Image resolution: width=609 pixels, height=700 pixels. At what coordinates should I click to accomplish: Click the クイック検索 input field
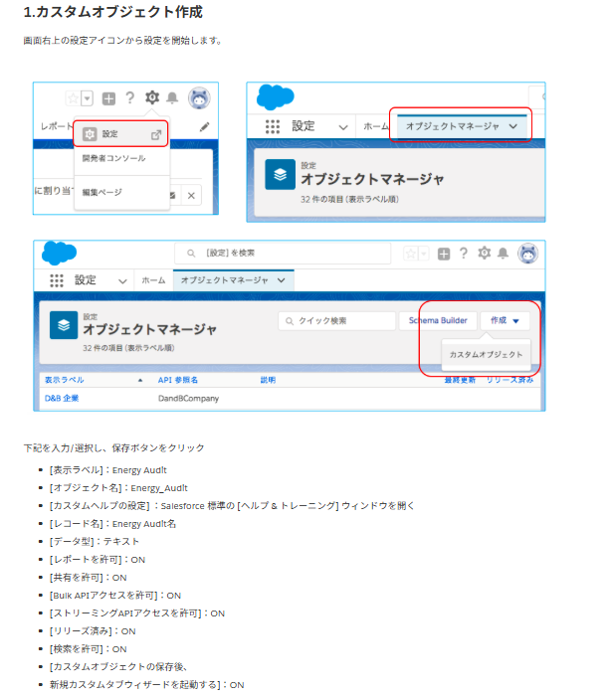click(337, 321)
